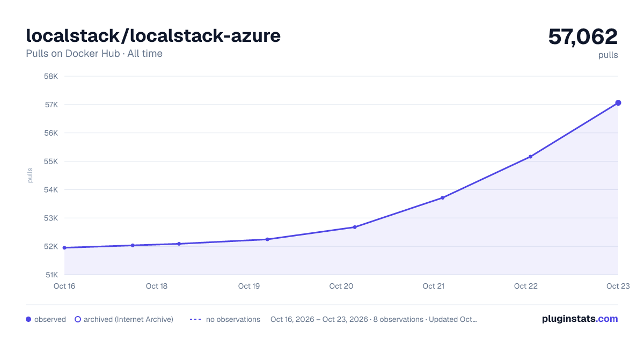Click the 'Pulls on Docker Hub · All time' subtitle
The width and height of the screenshot is (644, 338).
94,54
